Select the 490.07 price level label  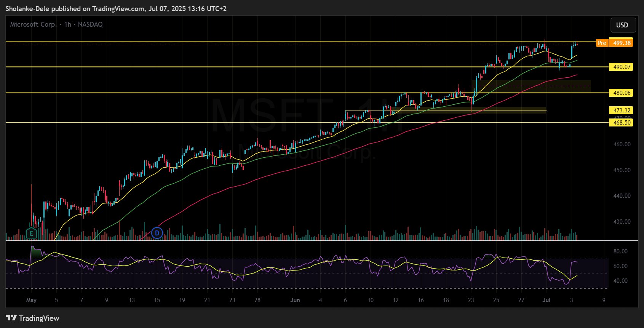pyautogui.click(x=622, y=67)
